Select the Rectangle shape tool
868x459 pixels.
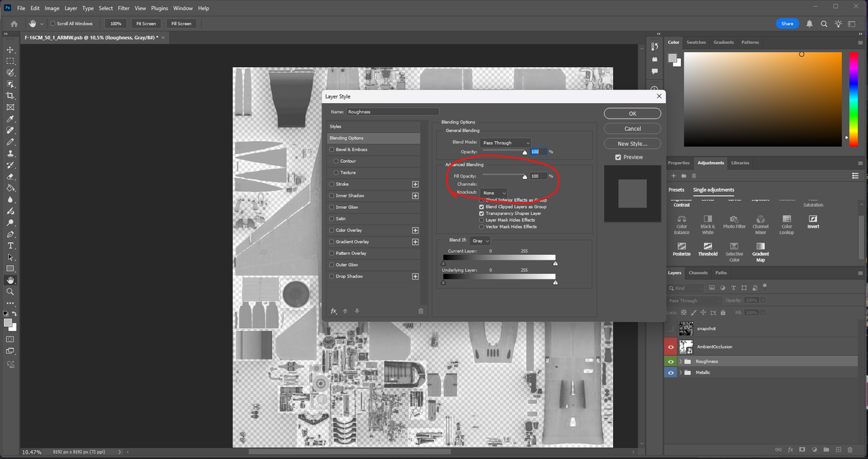click(x=10, y=268)
